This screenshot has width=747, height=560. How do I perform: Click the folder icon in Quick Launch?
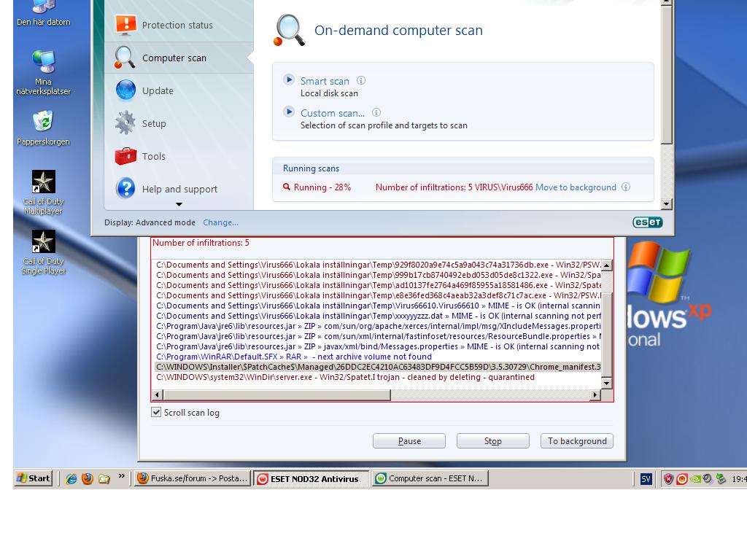tap(104, 478)
